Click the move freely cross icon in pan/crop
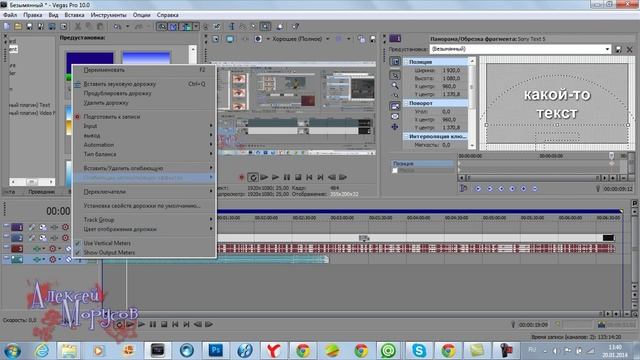 click(x=395, y=127)
